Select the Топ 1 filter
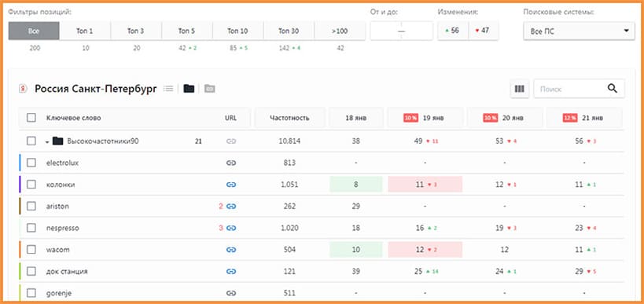644x304 pixels. [x=85, y=31]
